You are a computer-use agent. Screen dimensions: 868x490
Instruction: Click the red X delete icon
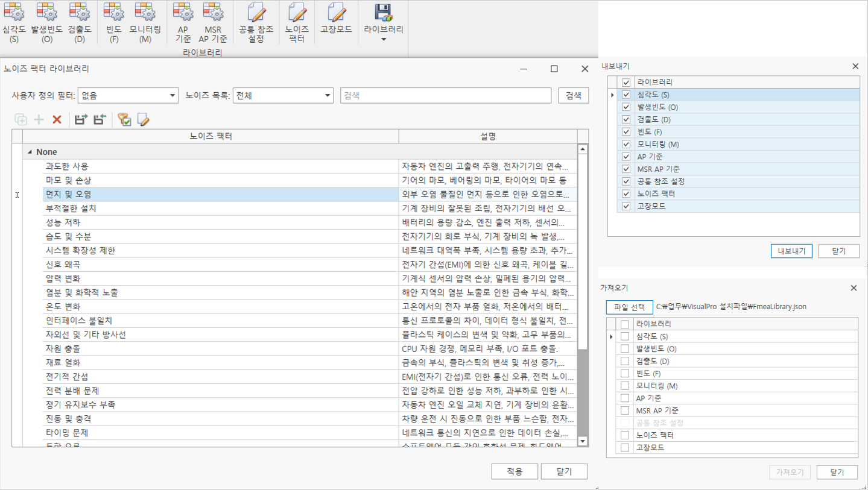57,119
